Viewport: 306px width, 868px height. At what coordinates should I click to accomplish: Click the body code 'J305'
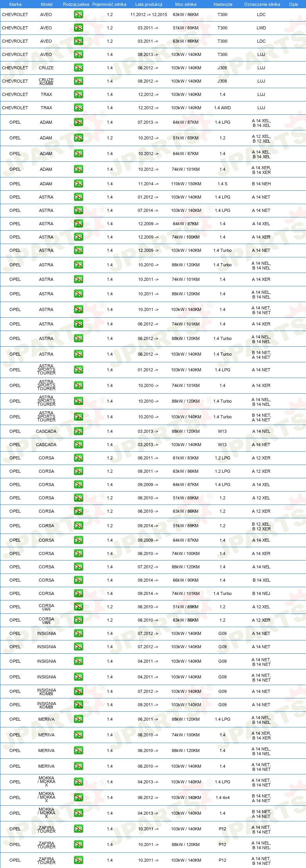point(222,68)
